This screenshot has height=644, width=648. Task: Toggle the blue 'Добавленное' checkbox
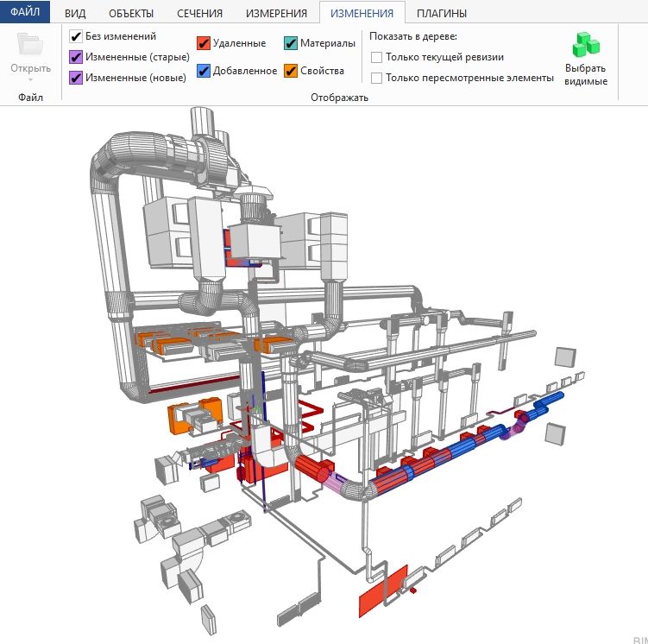204,71
